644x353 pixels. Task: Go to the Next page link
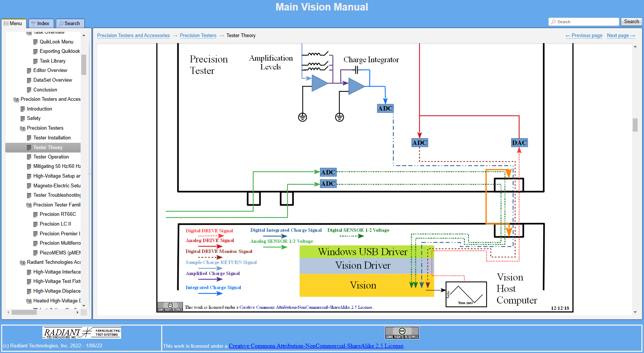(621, 36)
